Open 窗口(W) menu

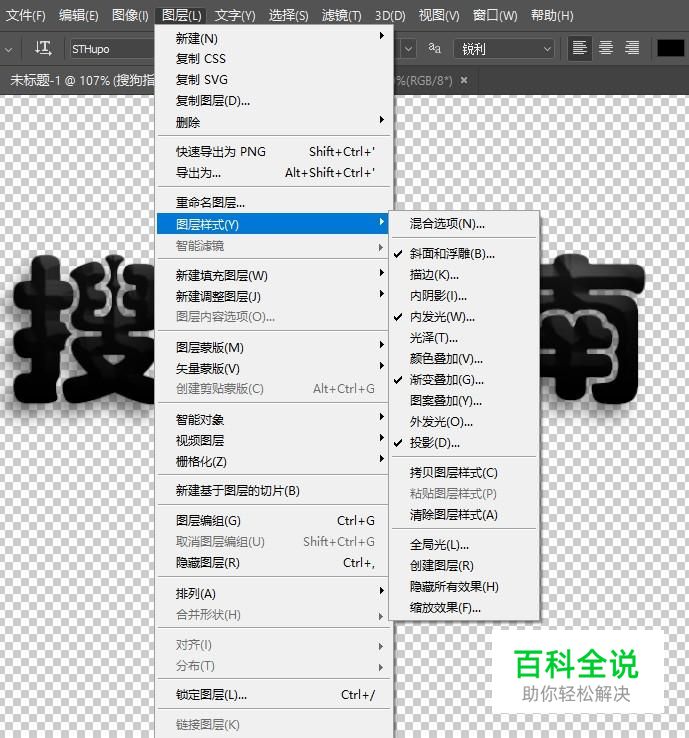click(495, 16)
